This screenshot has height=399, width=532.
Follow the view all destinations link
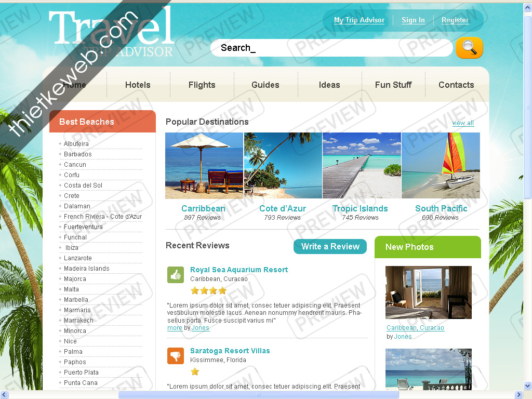coord(463,123)
